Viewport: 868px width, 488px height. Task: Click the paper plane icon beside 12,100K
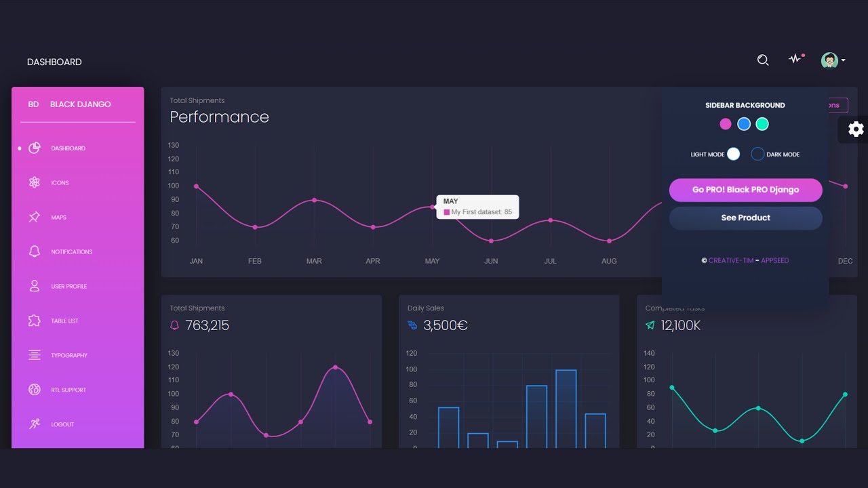[650, 325]
